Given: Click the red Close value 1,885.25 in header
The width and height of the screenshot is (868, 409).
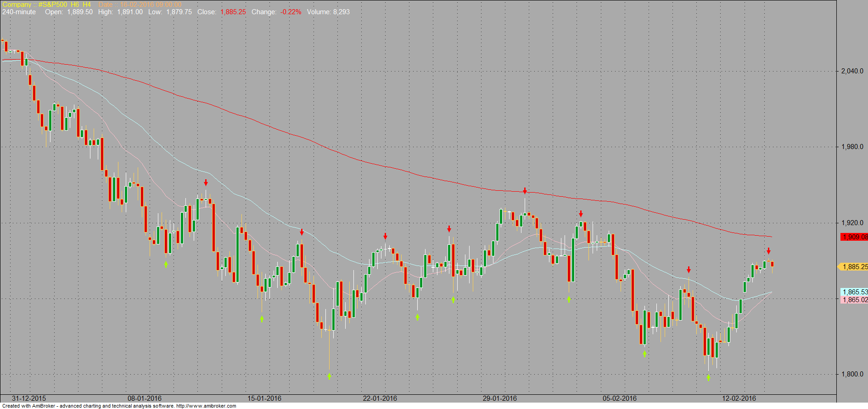Looking at the screenshot, I should (233, 12).
